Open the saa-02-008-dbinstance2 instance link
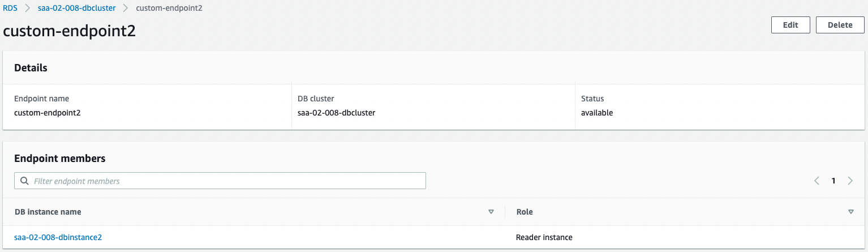The height and width of the screenshot is (252, 868). (x=58, y=237)
